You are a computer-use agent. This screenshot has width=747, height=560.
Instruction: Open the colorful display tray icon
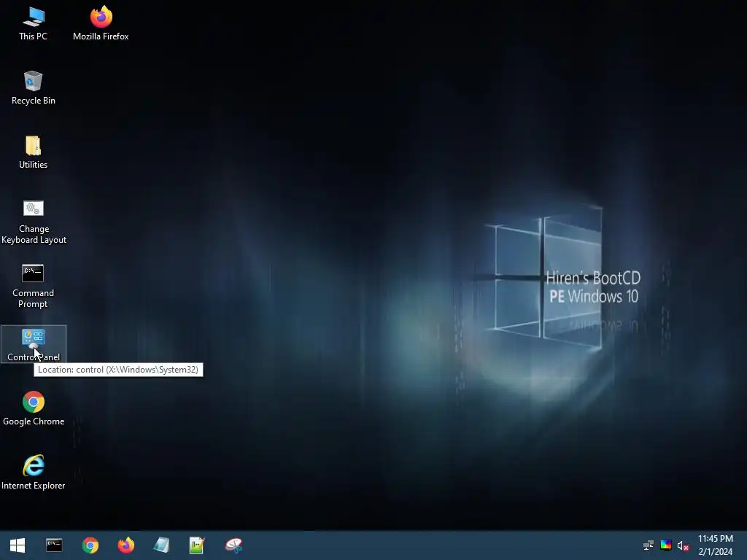(x=666, y=545)
